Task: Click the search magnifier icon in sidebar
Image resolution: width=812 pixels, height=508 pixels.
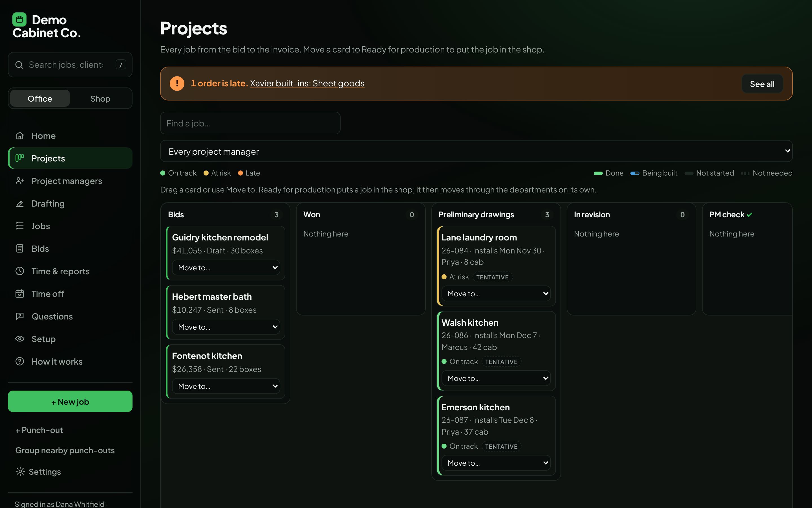Action: pyautogui.click(x=19, y=65)
